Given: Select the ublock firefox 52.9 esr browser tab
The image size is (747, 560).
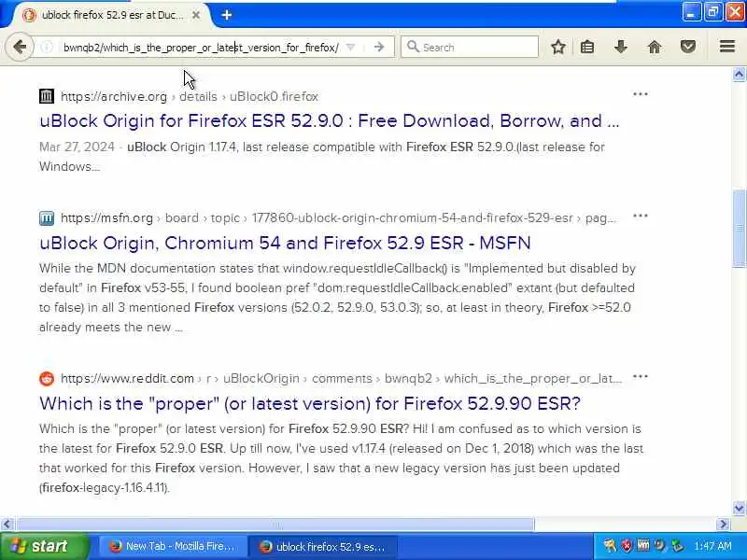Looking at the screenshot, I should (112, 15).
